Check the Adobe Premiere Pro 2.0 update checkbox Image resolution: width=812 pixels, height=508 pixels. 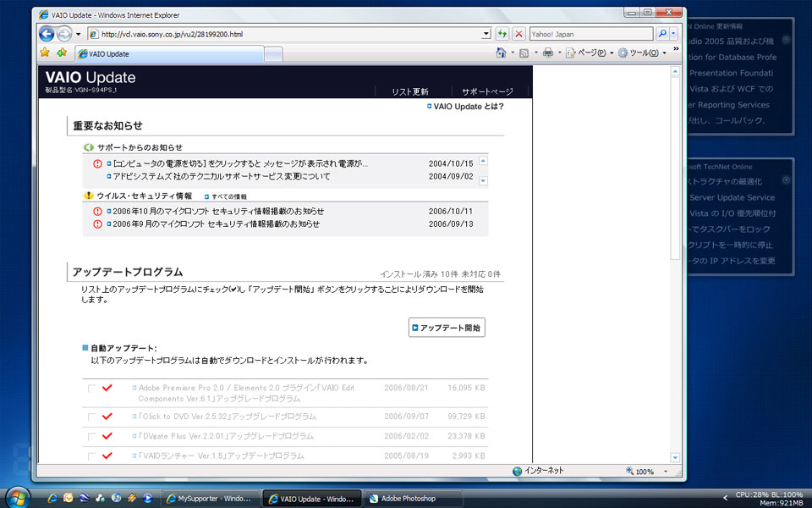tap(91, 389)
